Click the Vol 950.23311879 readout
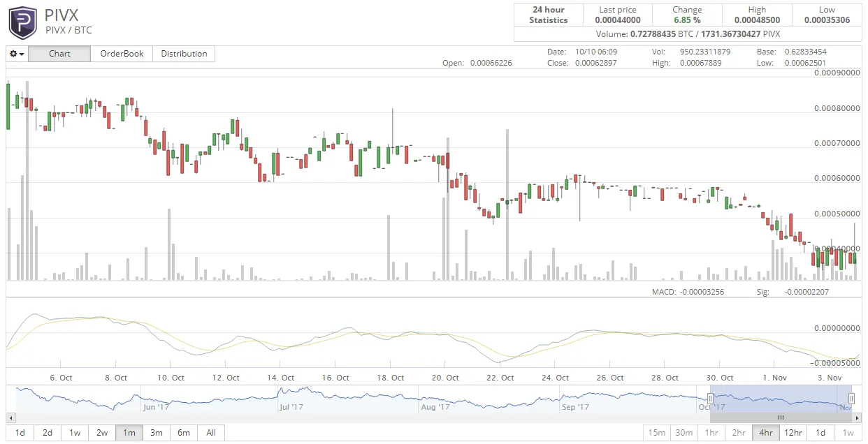 [x=691, y=52]
